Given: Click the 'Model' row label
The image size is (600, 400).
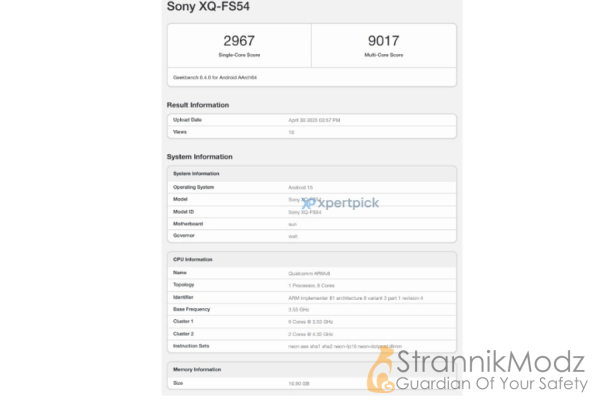Looking at the screenshot, I should tap(180, 199).
